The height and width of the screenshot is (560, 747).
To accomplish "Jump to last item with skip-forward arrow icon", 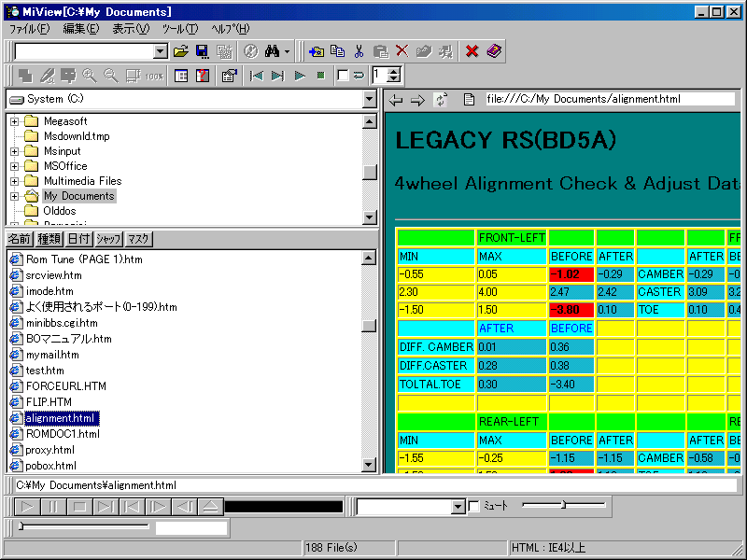I will (277, 76).
